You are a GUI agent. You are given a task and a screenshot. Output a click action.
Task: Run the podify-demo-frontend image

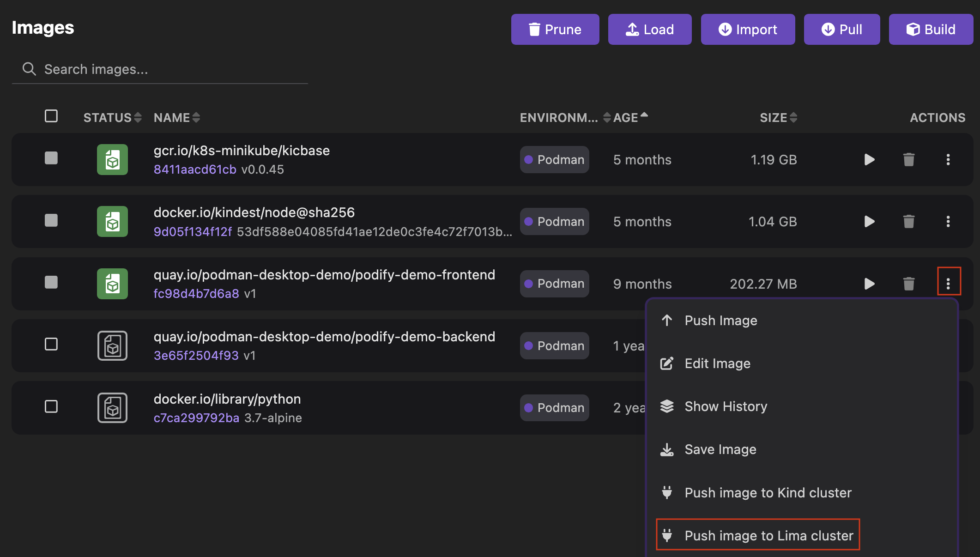coord(869,284)
